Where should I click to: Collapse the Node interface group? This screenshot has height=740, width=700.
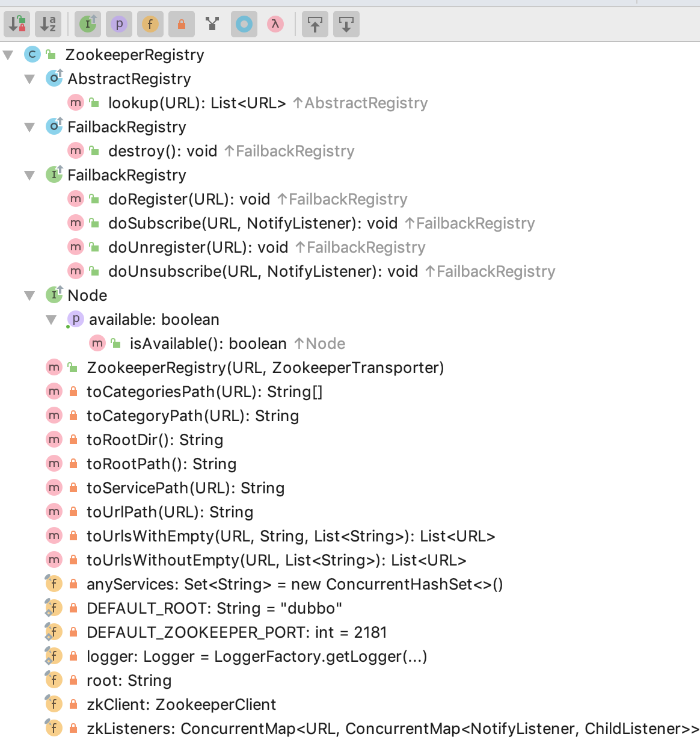29,295
